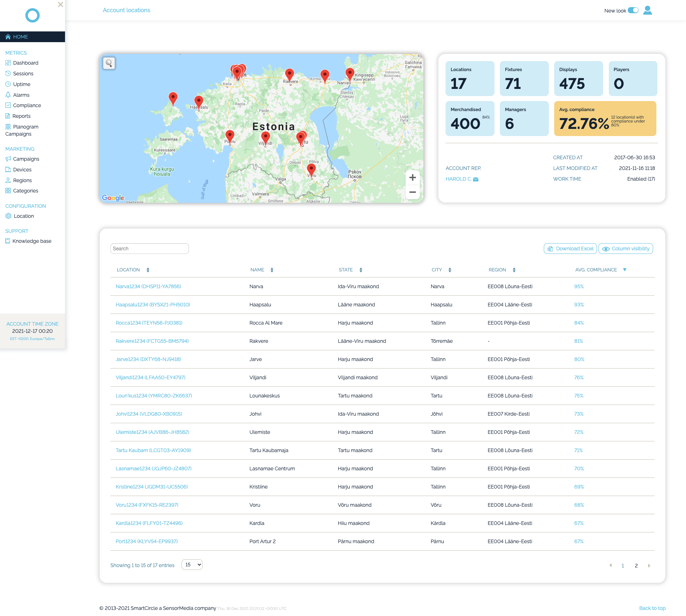Viewport: 686px width, 616px height.
Task: Click the Tartu map pin
Action: pos(301,138)
